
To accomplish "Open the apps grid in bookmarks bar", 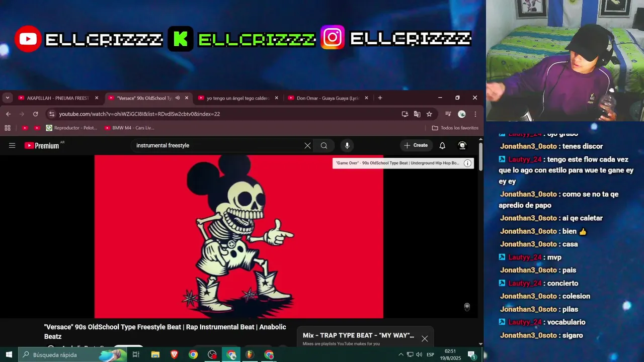I will (x=8, y=128).
